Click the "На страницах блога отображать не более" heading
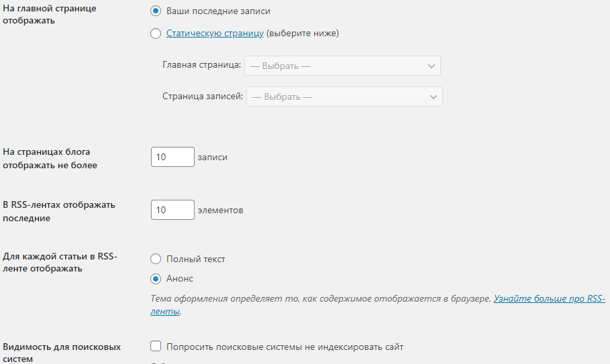 (50, 158)
